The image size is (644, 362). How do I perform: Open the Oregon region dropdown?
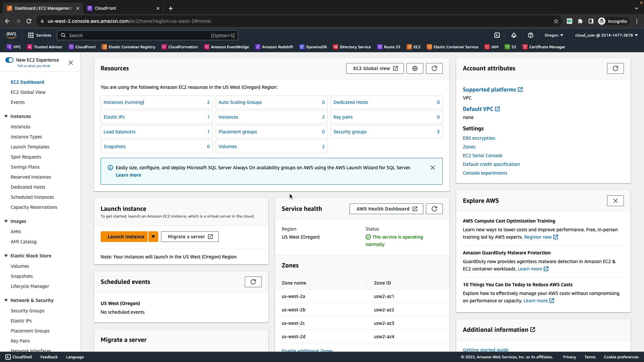tap(554, 35)
